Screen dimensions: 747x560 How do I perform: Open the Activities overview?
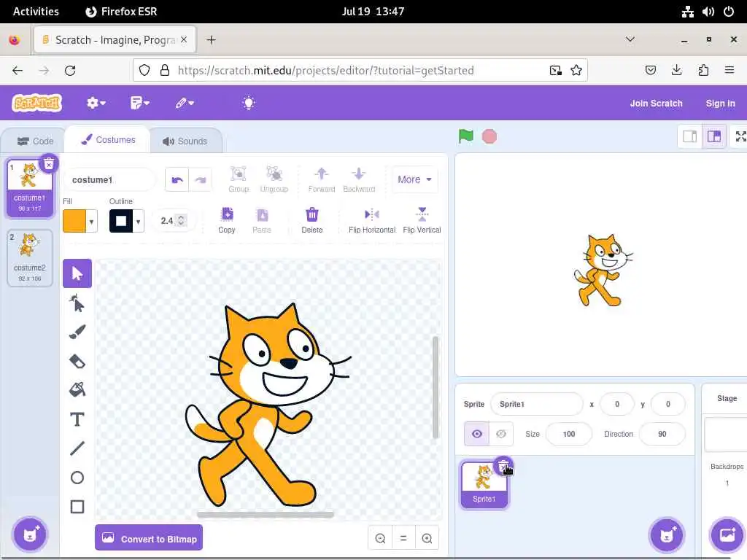(36, 12)
